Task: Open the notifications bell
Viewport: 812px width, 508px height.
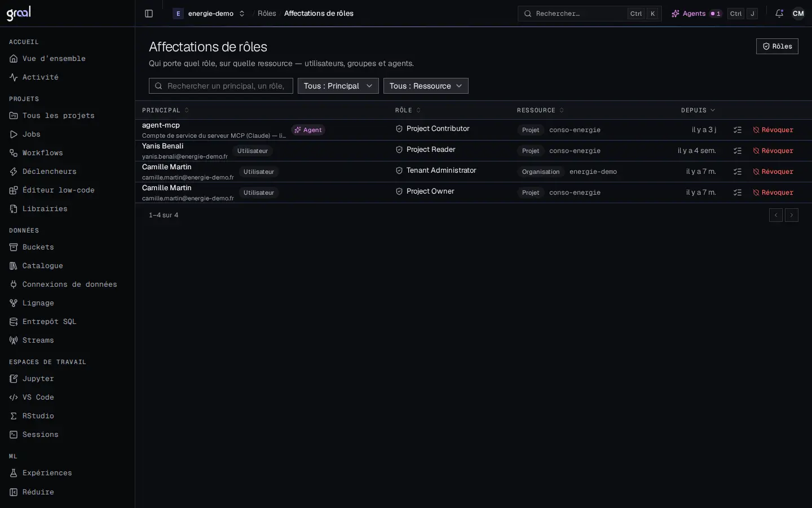Action: tap(779, 14)
